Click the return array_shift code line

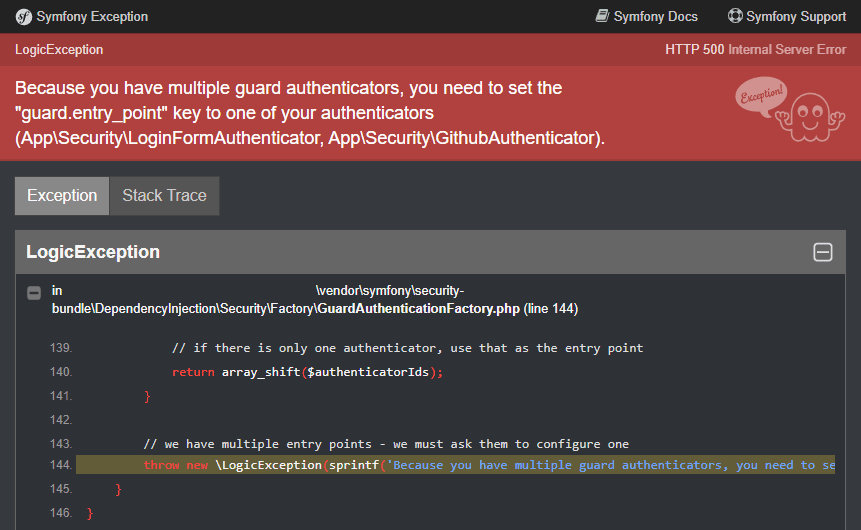(x=308, y=372)
